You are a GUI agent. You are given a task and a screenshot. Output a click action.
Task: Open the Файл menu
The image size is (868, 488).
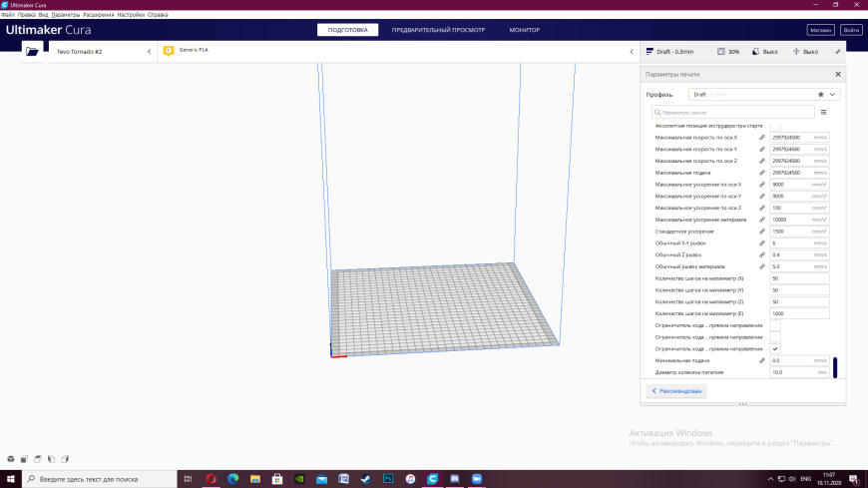(8, 14)
